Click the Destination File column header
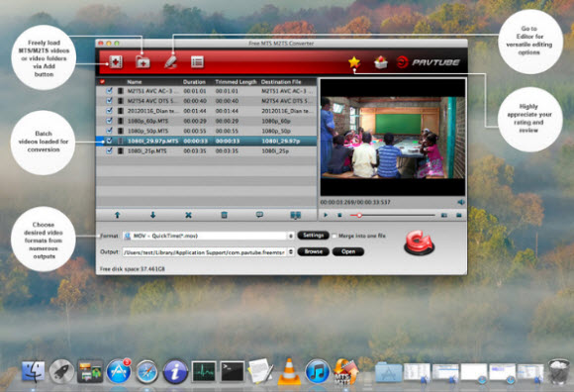Screen dimensions: 574x392 281,82
